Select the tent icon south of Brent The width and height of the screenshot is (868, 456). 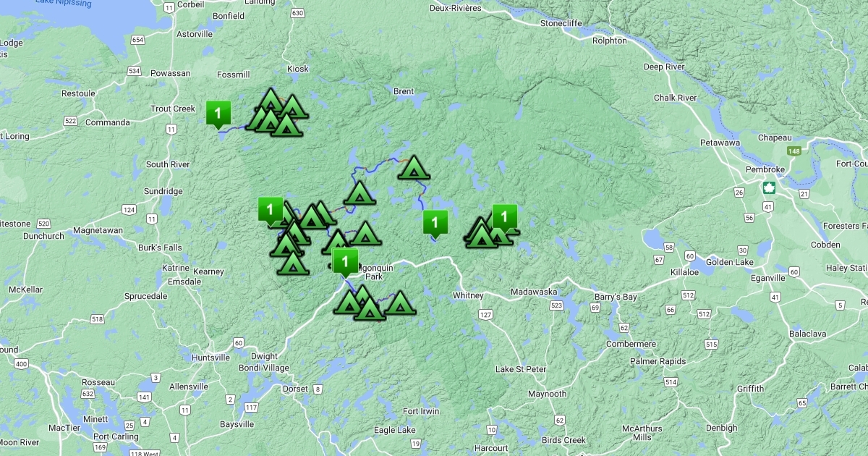tap(414, 168)
